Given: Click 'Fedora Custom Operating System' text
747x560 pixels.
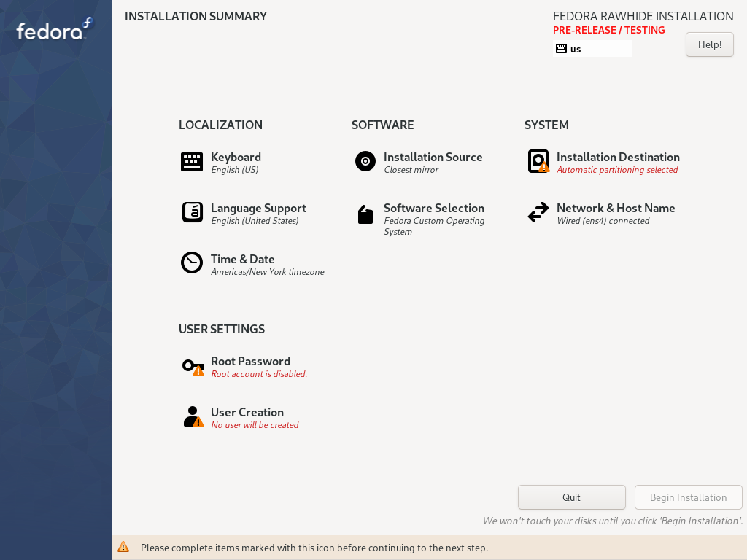Looking at the screenshot, I should tap(434, 226).
